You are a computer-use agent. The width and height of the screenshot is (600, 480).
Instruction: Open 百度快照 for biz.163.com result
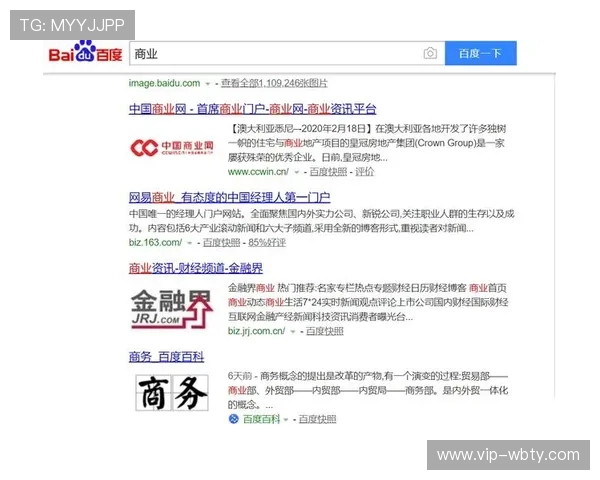pos(222,242)
